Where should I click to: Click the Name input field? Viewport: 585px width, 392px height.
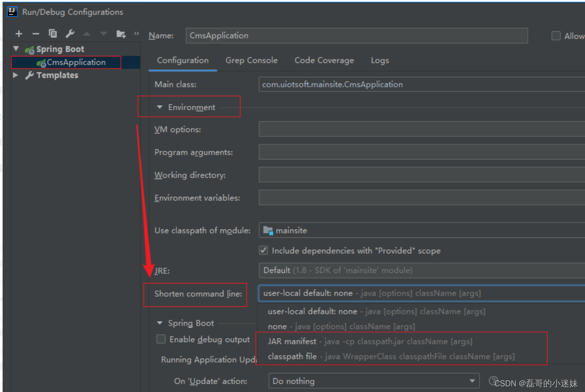pyautogui.click(x=357, y=36)
